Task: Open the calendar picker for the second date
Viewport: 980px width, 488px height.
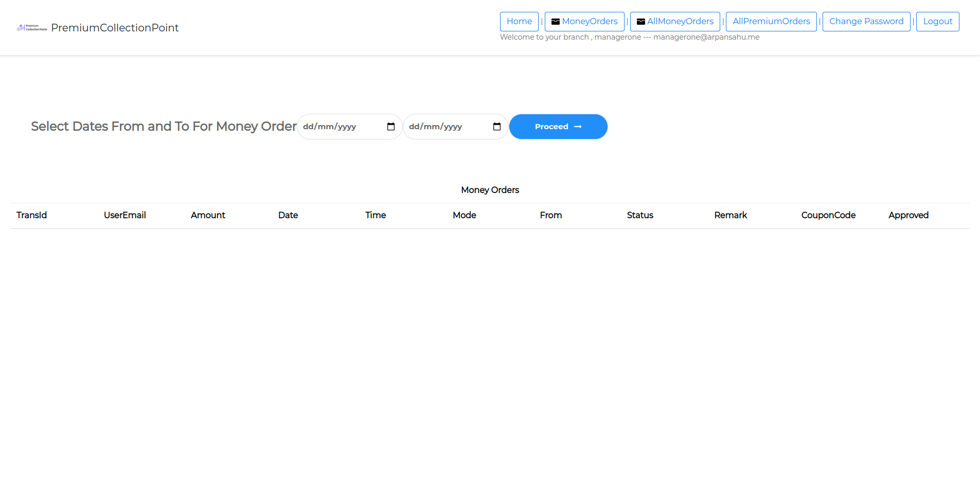Action: coord(496,127)
